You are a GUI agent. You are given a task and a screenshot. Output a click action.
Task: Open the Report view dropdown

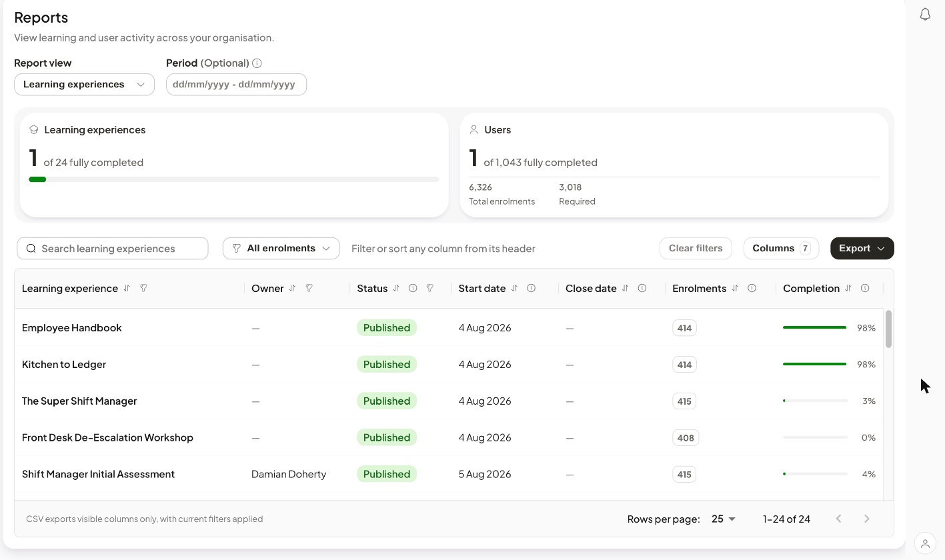pyautogui.click(x=84, y=85)
